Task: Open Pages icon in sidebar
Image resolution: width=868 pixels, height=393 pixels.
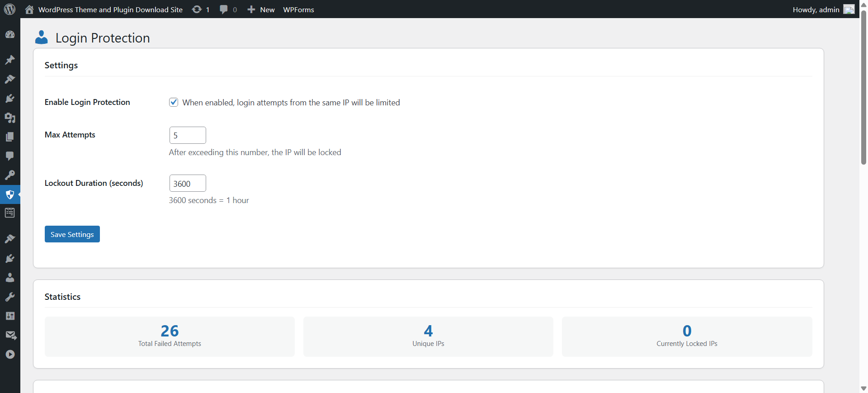Action: point(10,137)
